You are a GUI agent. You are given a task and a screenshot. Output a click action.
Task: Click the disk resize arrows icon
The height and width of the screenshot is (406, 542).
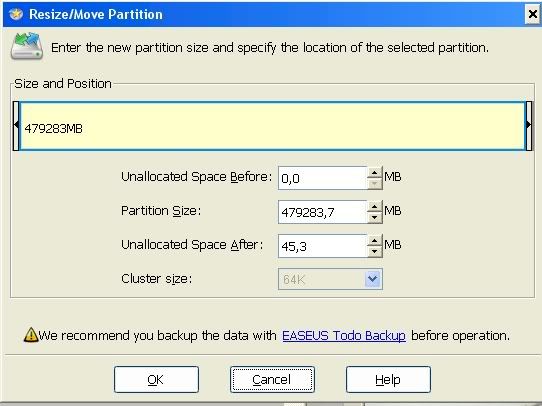coord(27,46)
